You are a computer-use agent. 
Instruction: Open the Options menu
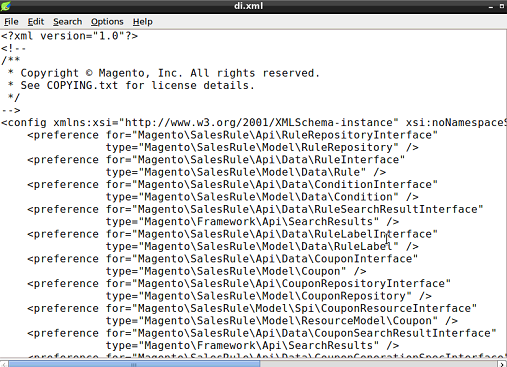[x=107, y=22]
